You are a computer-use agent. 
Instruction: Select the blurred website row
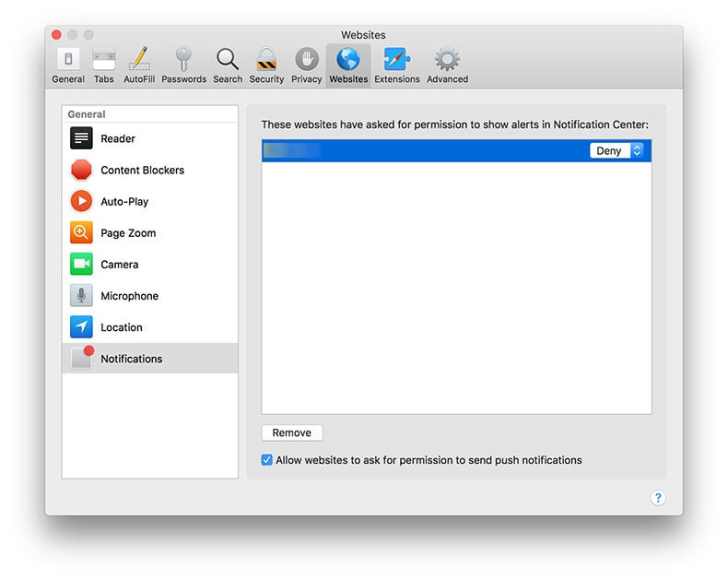(456, 150)
